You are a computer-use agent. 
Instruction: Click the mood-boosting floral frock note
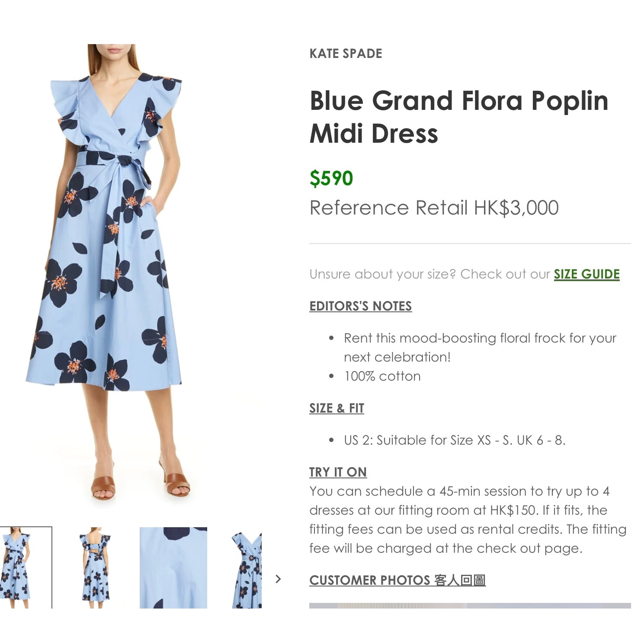pos(480,347)
